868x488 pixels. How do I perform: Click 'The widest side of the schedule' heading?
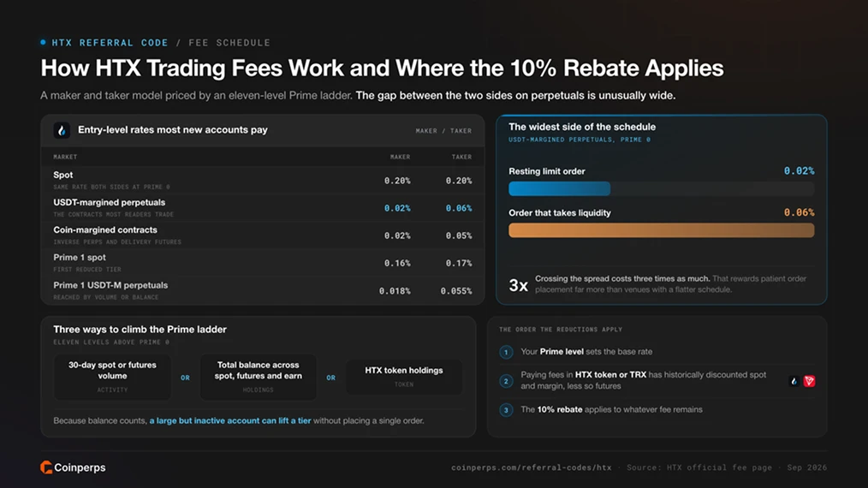[582, 128]
